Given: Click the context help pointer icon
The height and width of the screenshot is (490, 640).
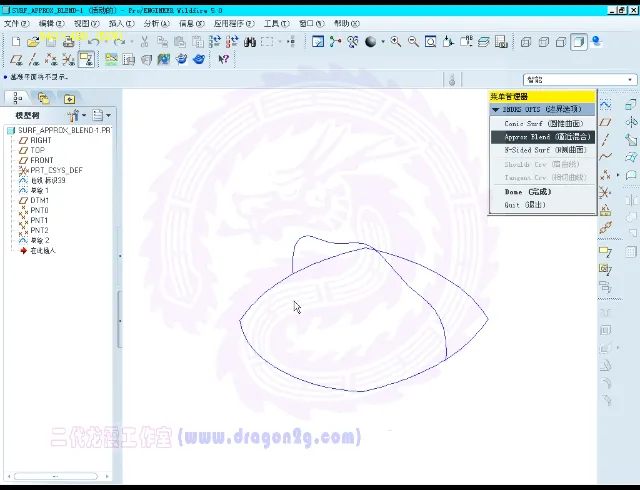Looking at the screenshot, I should click(223, 59).
